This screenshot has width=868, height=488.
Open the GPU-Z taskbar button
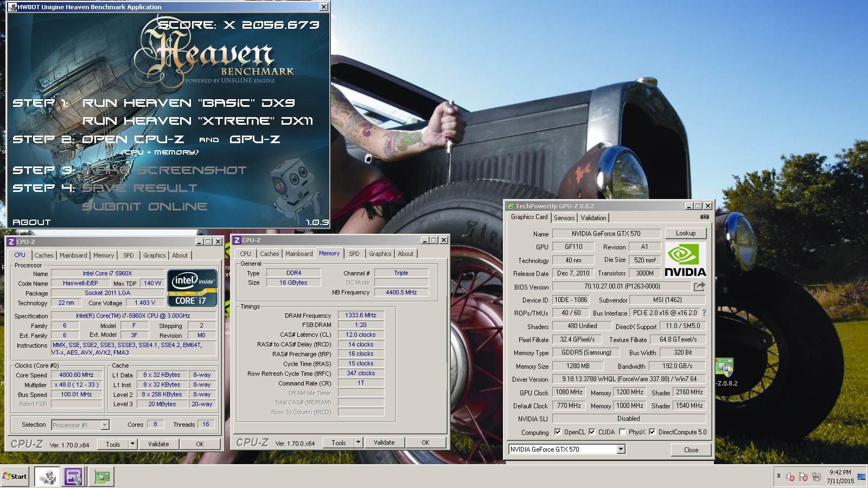coord(101,477)
